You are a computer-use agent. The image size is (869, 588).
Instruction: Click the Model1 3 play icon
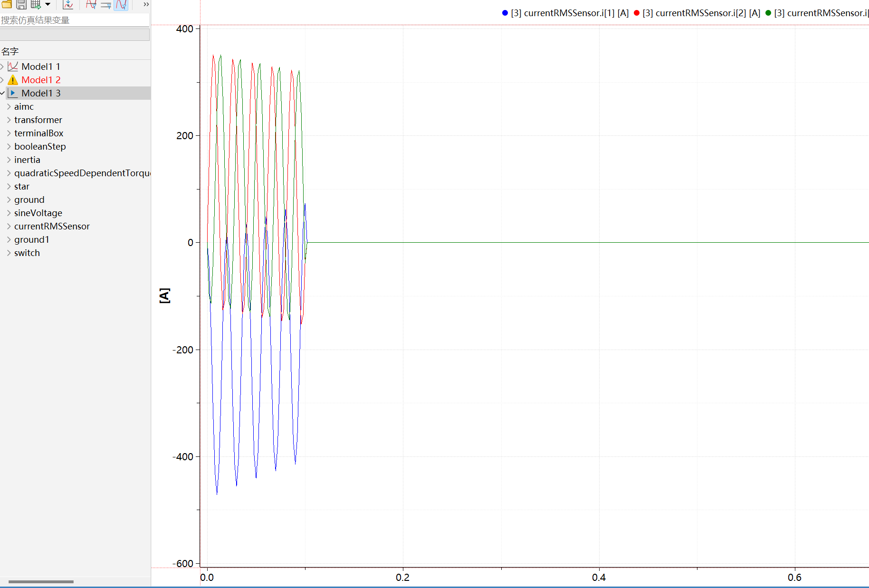coord(13,93)
